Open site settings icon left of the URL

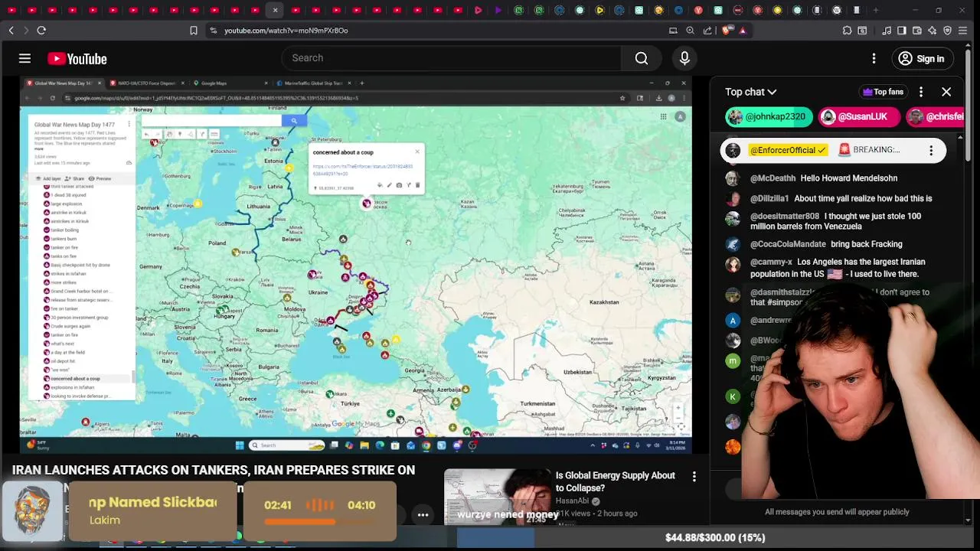(x=214, y=31)
